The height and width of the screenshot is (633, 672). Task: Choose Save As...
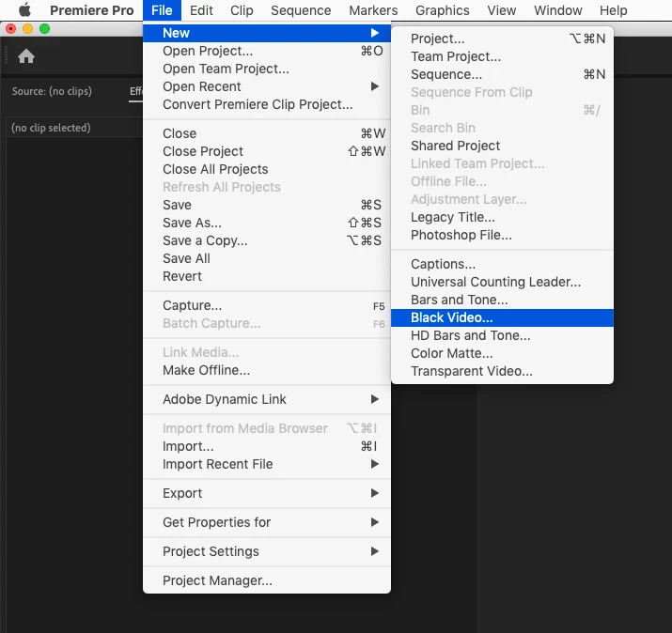(x=267, y=224)
